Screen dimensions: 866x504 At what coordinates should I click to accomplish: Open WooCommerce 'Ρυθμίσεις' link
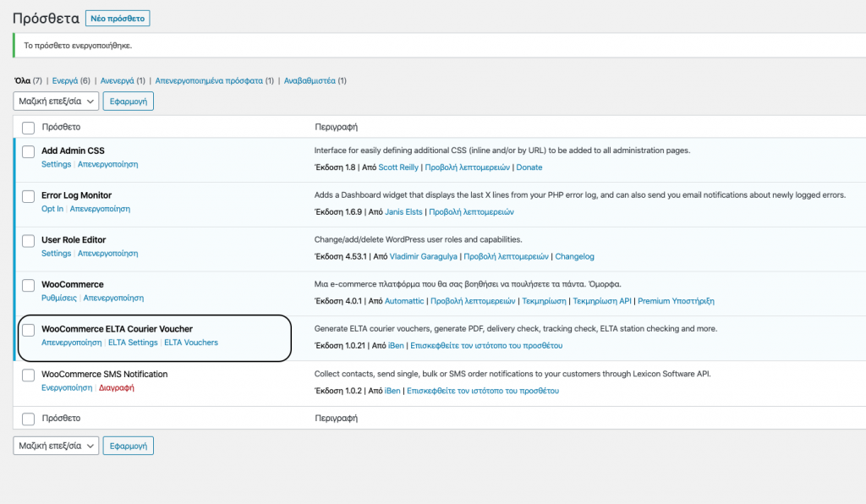pos(59,298)
